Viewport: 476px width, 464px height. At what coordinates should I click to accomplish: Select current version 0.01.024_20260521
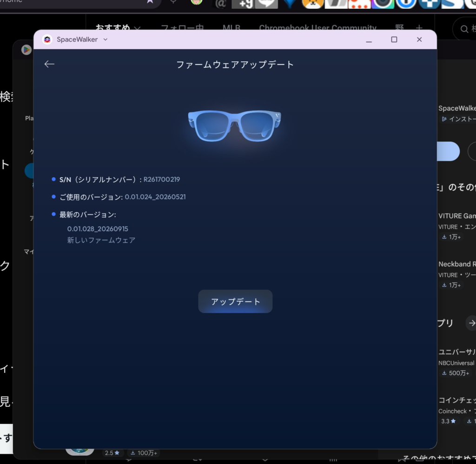[x=155, y=197]
